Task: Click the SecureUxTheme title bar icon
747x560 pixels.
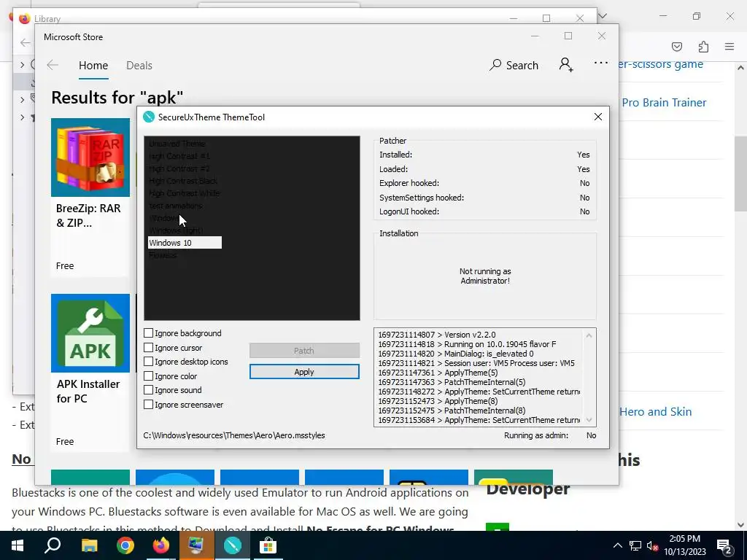Action: [x=149, y=117]
